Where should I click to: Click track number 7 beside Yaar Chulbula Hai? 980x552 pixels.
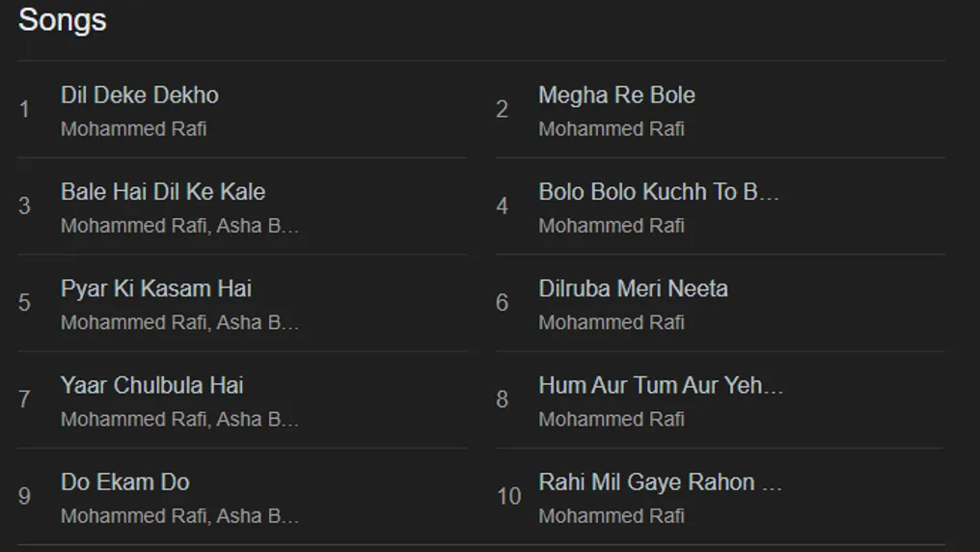[24, 400]
